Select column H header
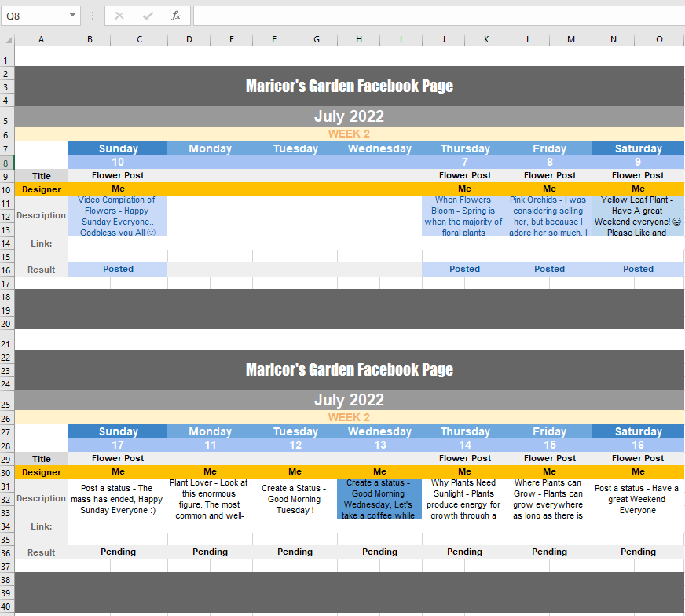Screen dimensions: 685x616 (x=359, y=40)
